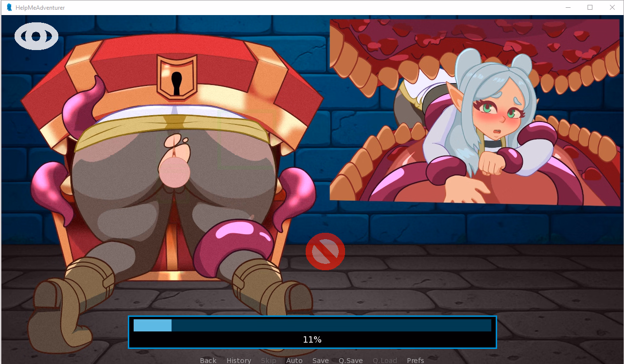624x364 pixels.
Task: Click the red prohibition circle icon
Action: (325, 252)
